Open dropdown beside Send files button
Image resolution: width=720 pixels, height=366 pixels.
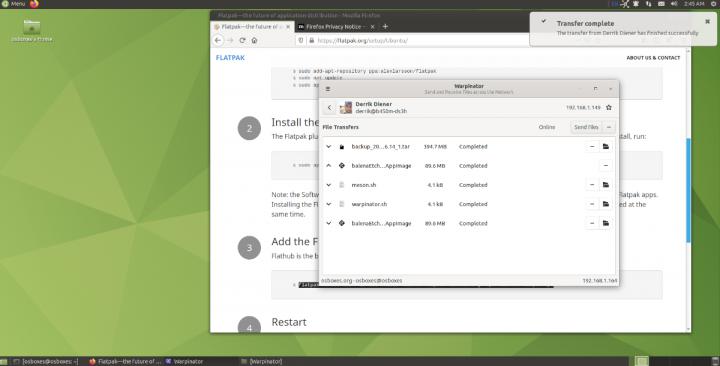tap(609, 127)
